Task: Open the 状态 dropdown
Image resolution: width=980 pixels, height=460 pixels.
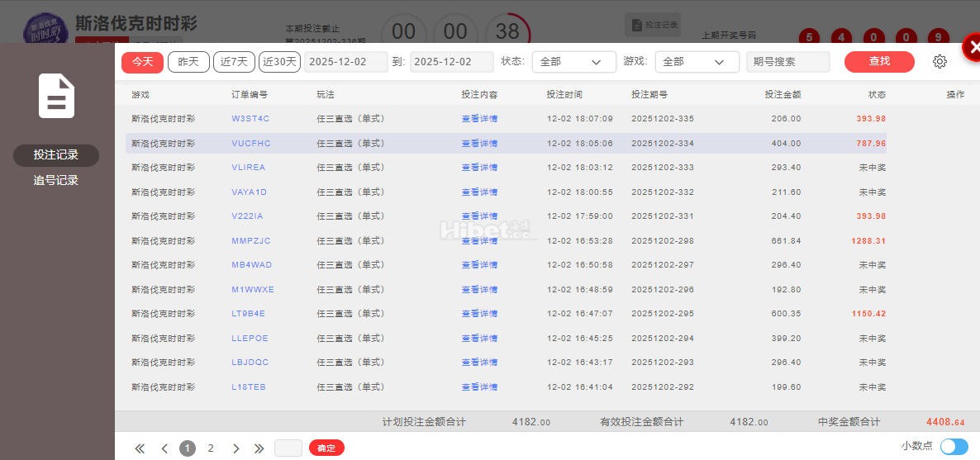Action: [x=573, y=62]
